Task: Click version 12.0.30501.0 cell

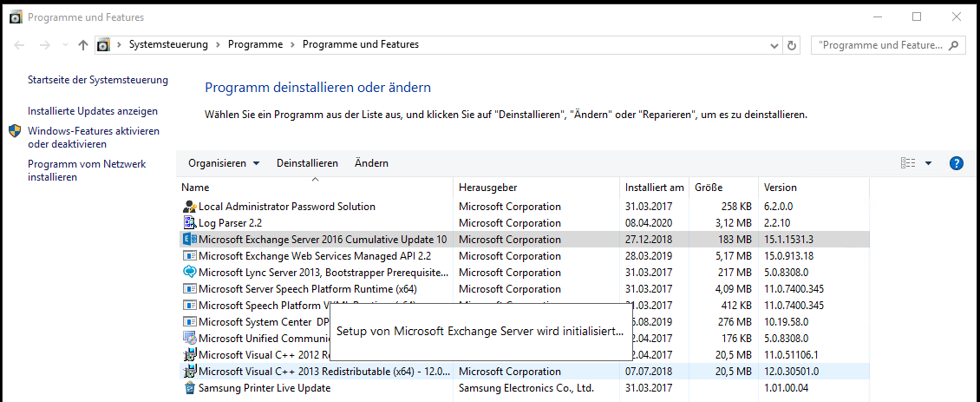Action: [791, 372]
